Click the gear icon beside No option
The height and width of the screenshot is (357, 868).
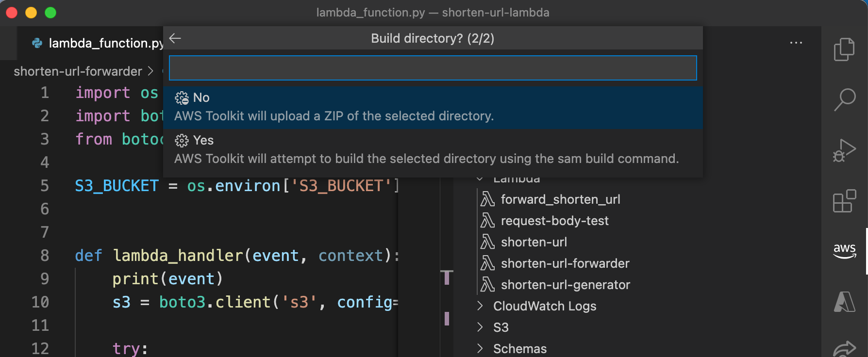click(182, 98)
